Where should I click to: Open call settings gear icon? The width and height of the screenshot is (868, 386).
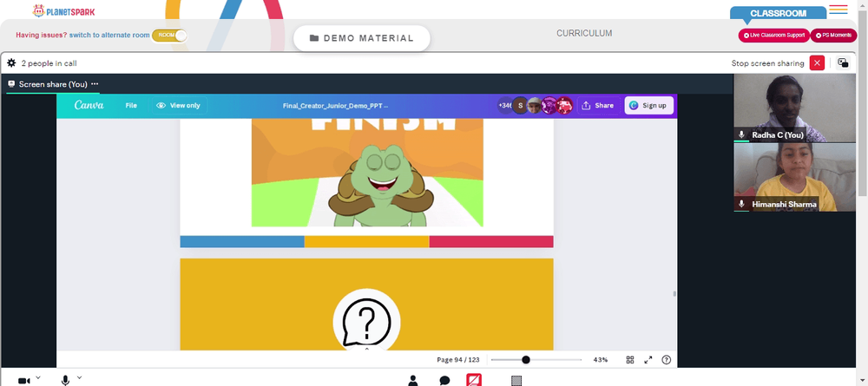[11, 63]
